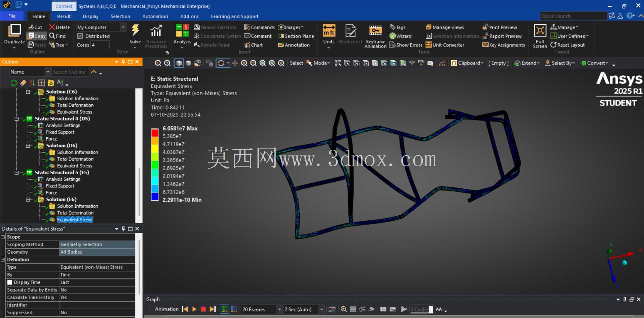Toggle Distributed animation frames mode
644x318 pixels.
tap(224, 309)
